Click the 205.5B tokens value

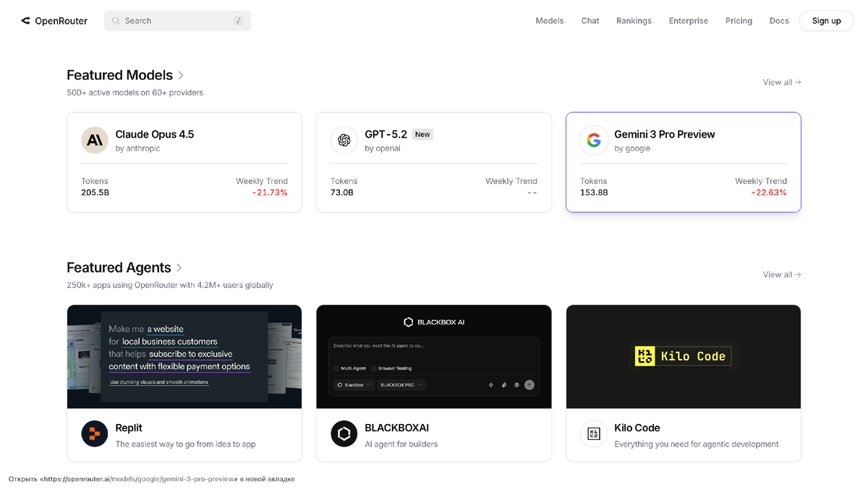pos(95,193)
